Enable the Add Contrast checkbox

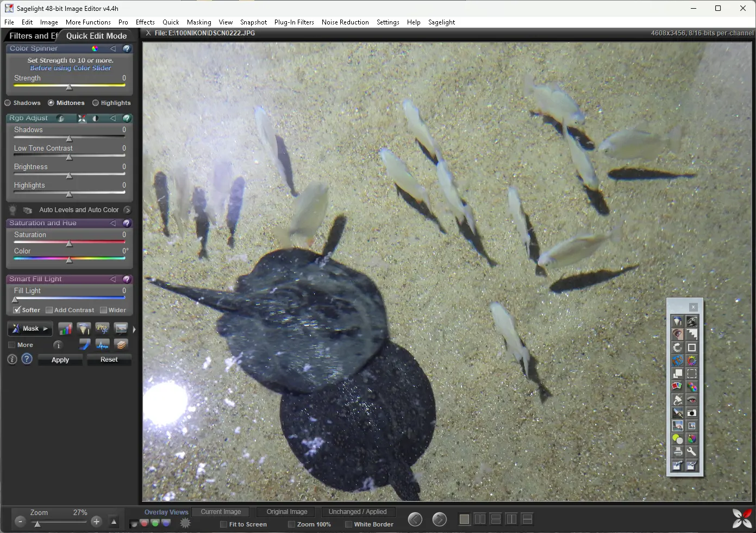tap(49, 310)
